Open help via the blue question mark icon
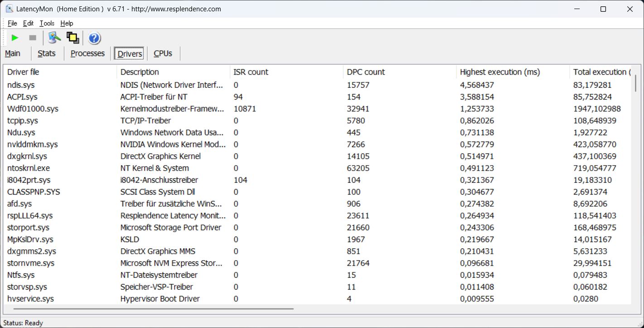Viewport: 644px width, 328px height. coord(94,38)
